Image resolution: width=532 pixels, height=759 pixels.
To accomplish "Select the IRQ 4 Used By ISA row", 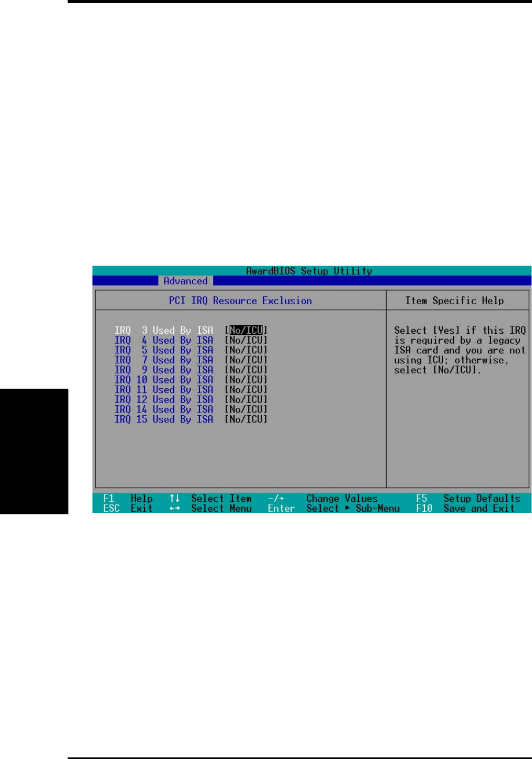I will [x=191, y=340].
